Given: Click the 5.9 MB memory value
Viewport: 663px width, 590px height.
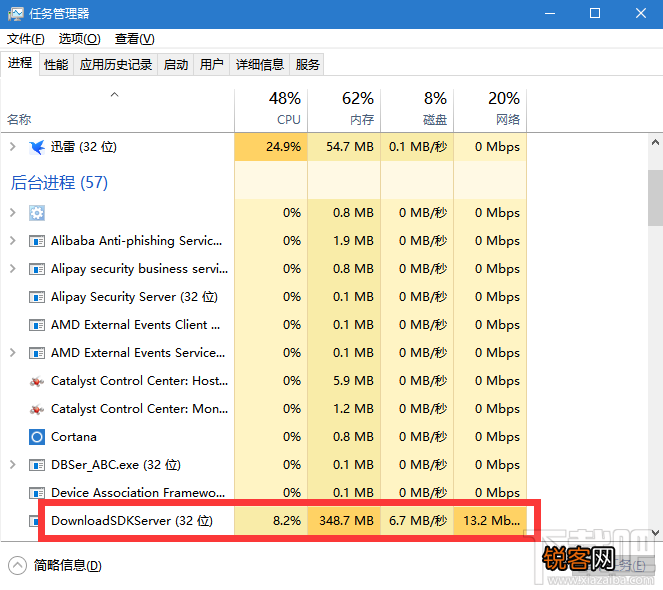Looking at the screenshot, I should (x=353, y=381).
